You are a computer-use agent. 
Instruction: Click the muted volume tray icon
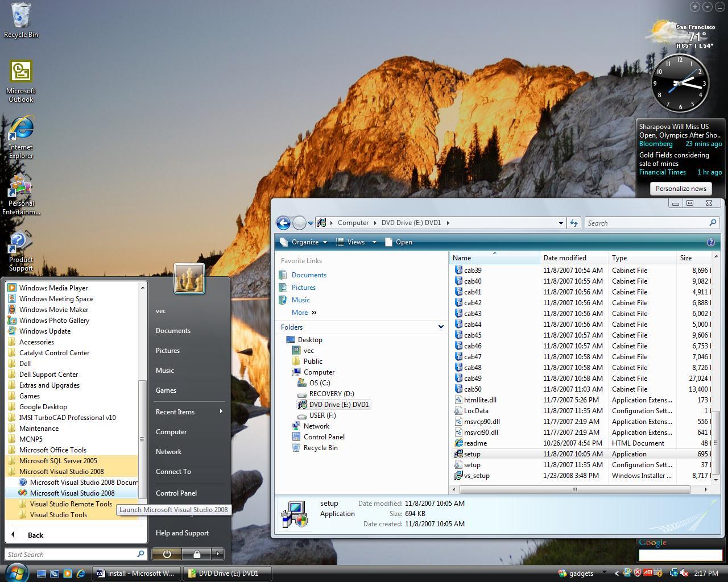pyautogui.click(x=684, y=573)
